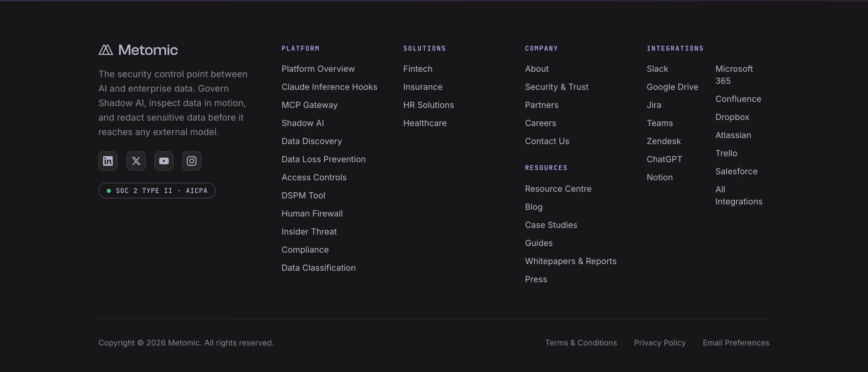Go to Security & Trust
The width and height of the screenshot is (868, 372).
click(x=557, y=87)
